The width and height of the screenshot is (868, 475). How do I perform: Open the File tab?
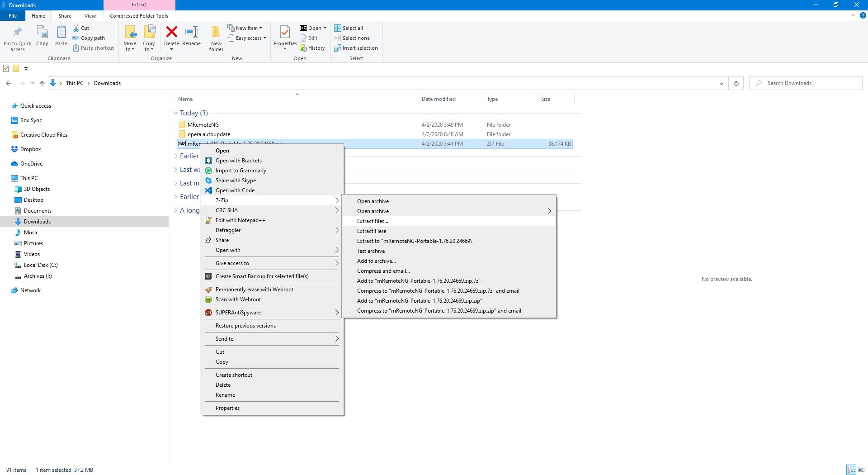tap(13, 16)
